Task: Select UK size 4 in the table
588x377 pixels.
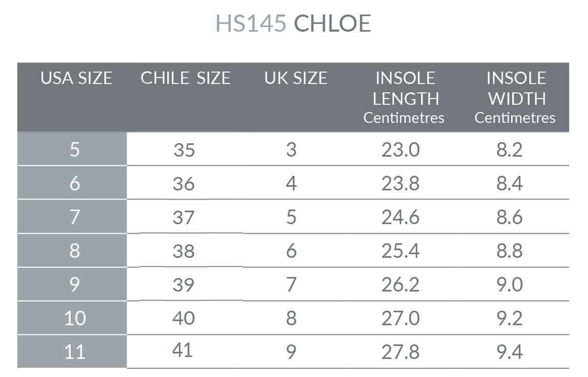Action: point(291,184)
